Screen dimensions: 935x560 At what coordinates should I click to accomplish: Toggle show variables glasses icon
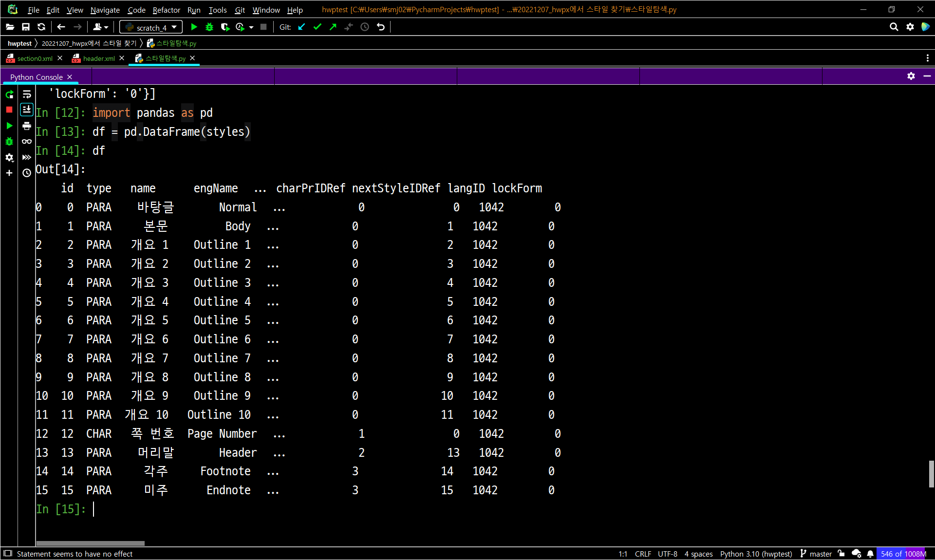point(27,142)
